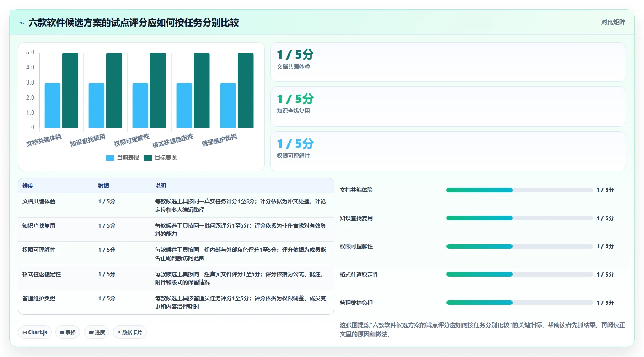Select the 格式往返稳定性 cell in the table
The width and height of the screenshot is (644, 357).
[42, 274]
